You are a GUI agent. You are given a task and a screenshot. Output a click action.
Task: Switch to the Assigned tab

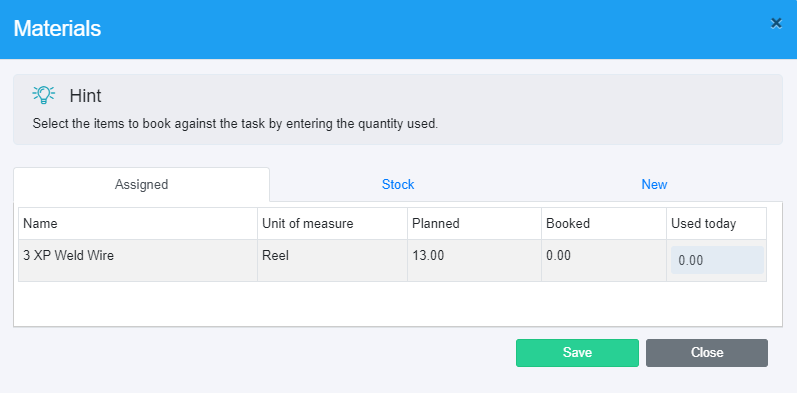(x=141, y=184)
